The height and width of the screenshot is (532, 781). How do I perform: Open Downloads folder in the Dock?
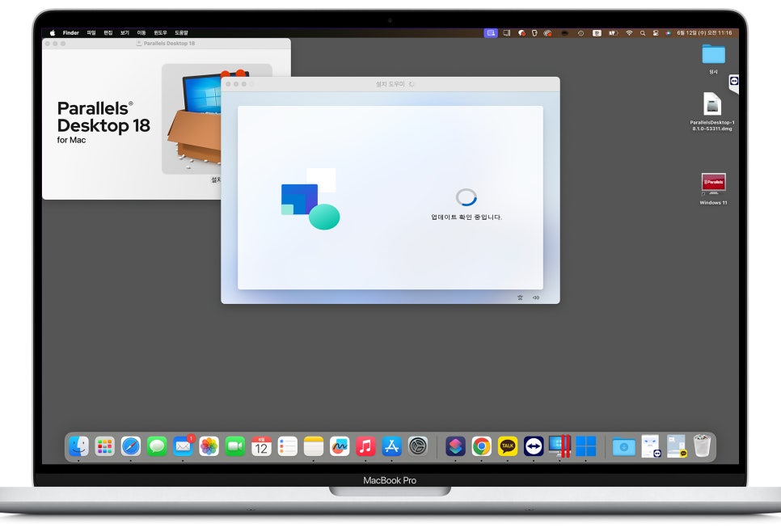623,446
